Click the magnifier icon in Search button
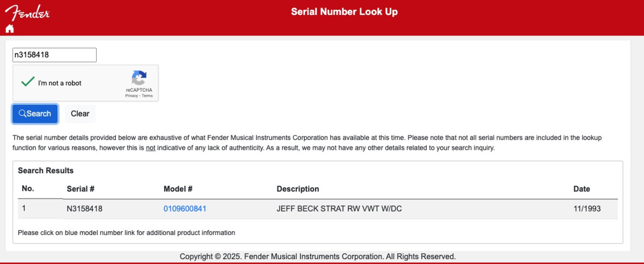644x264 pixels. coord(22,114)
